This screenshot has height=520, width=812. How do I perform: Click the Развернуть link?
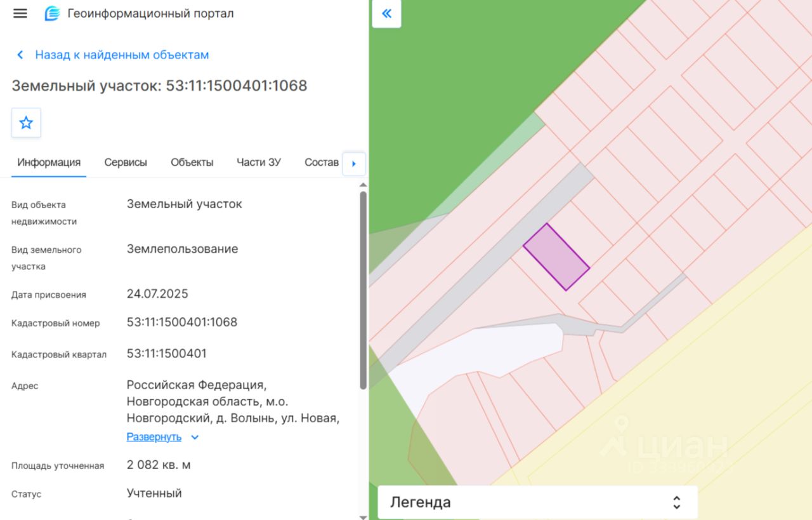(154, 437)
